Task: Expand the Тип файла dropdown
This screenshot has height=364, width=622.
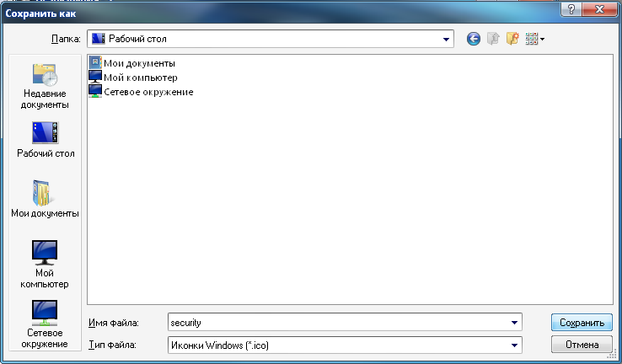Action: click(x=514, y=345)
